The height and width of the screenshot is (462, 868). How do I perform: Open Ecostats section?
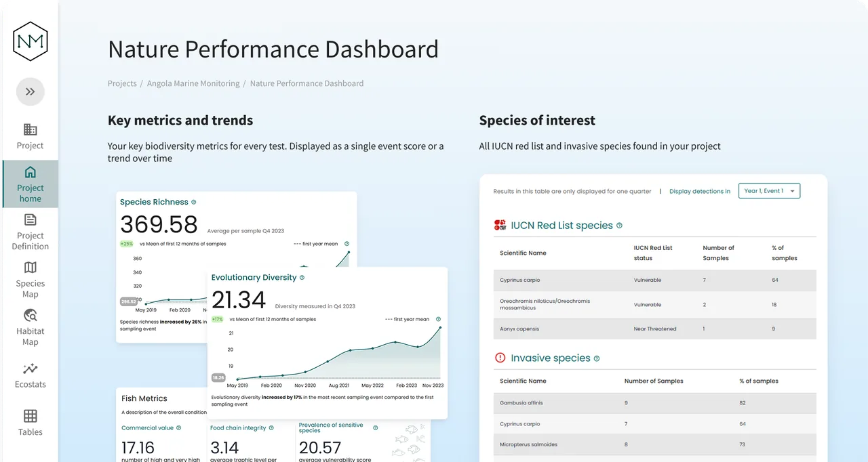31,375
